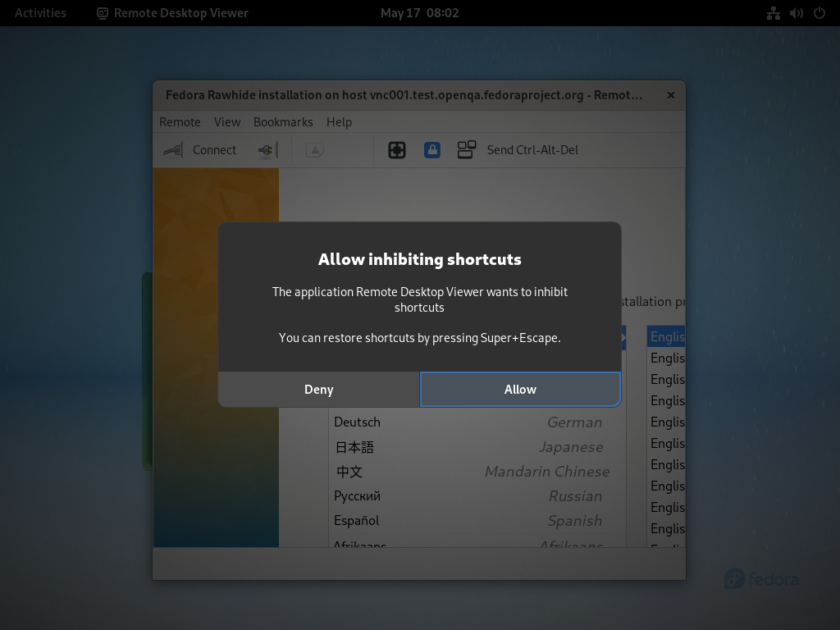Select Deutsch German in language list

tap(477, 422)
